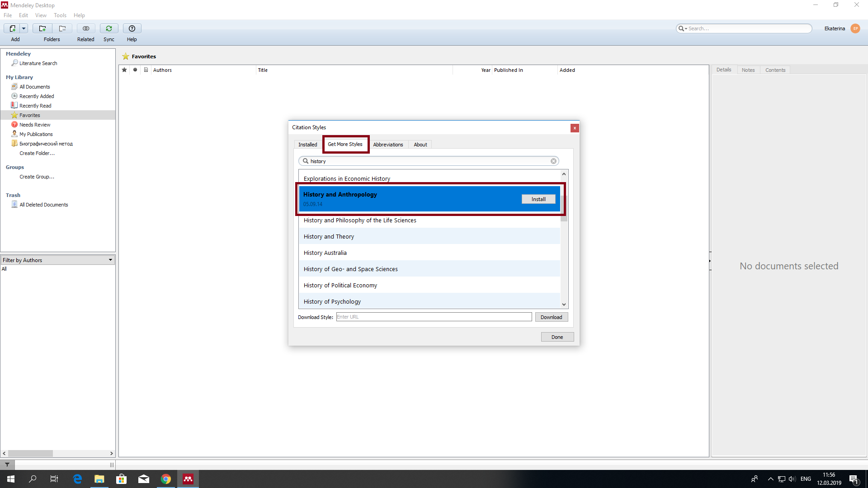Switch to the Details tab
The width and height of the screenshot is (868, 488).
724,70
